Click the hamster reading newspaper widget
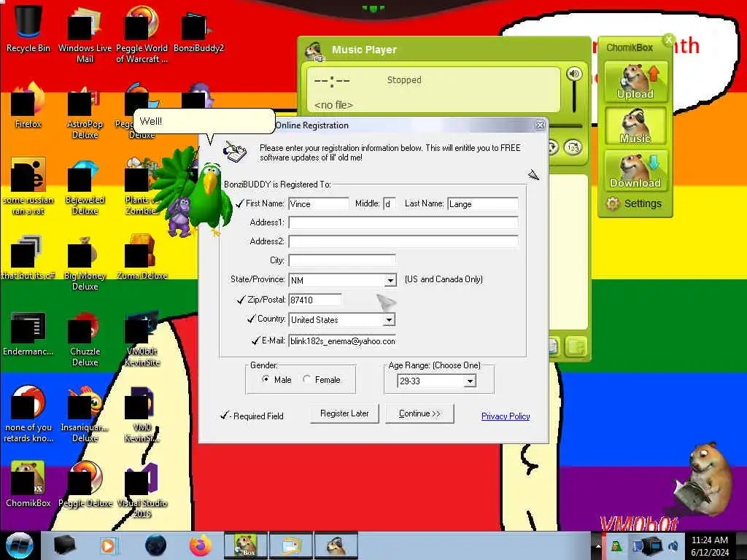Screen dimensions: 747x560 point(703,479)
